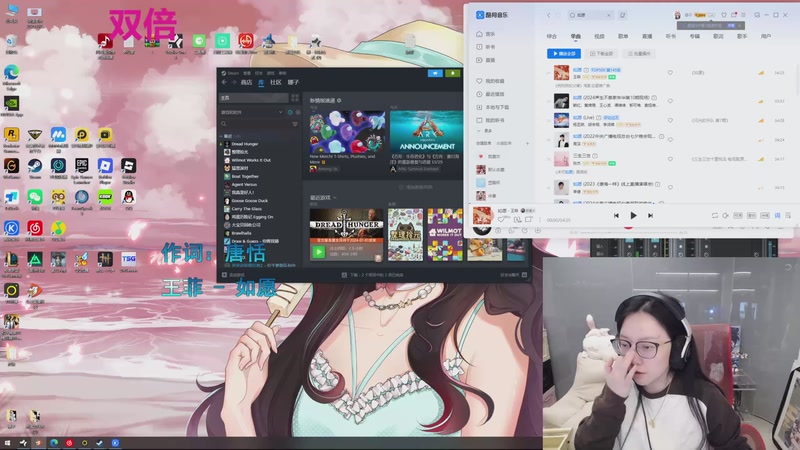Open the Roblox Player desktop icon

click(105, 170)
